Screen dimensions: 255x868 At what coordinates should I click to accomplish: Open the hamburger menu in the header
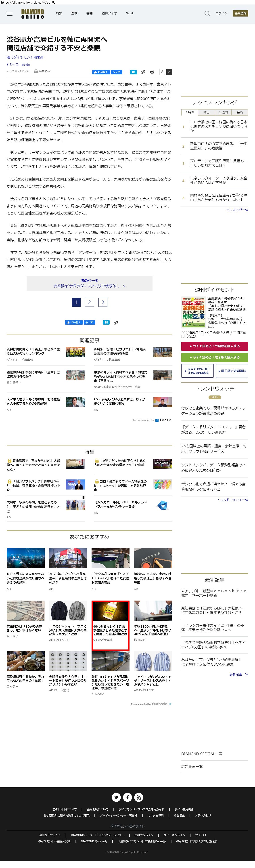pos(9,14)
